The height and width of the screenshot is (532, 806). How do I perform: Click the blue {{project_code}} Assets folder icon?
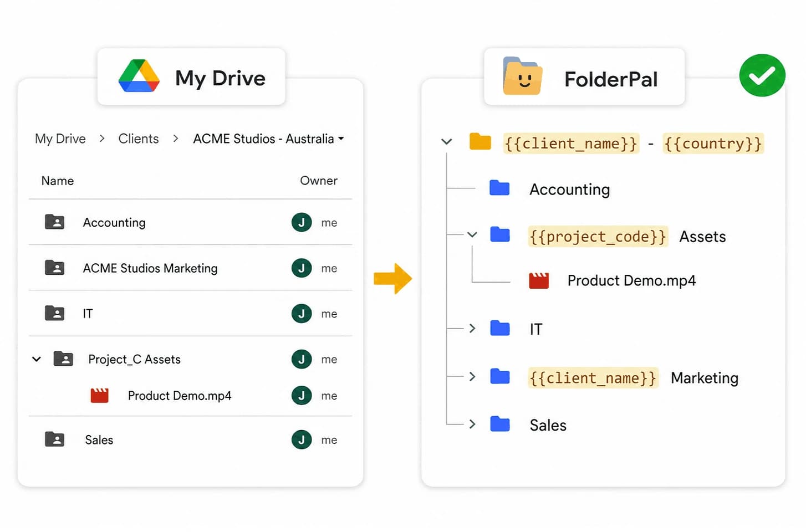click(x=500, y=234)
